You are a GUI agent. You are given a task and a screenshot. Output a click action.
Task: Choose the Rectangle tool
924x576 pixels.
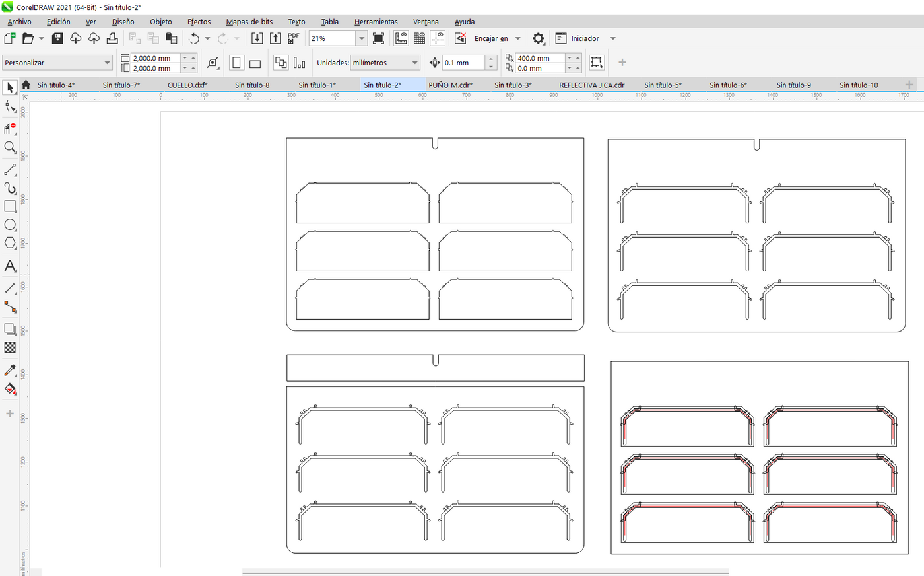pos(10,207)
